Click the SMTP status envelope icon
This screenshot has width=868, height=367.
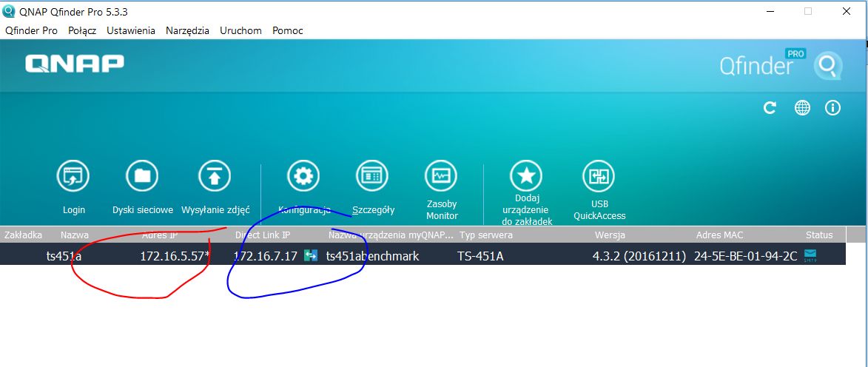click(x=810, y=256)
